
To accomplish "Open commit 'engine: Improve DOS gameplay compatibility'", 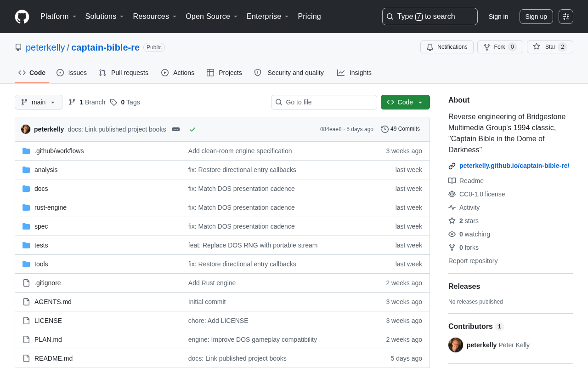I will pyautogui.click(x=253, y=339).
